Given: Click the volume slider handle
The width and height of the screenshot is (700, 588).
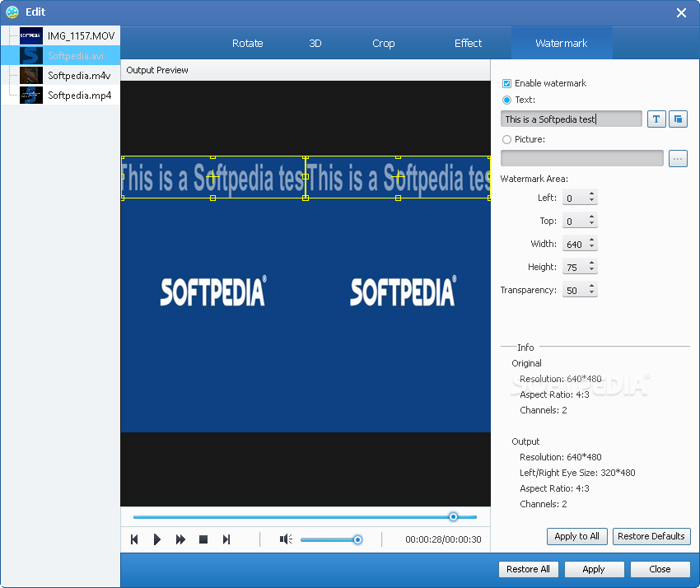Looking at the screenshot, I should [357, 539].
